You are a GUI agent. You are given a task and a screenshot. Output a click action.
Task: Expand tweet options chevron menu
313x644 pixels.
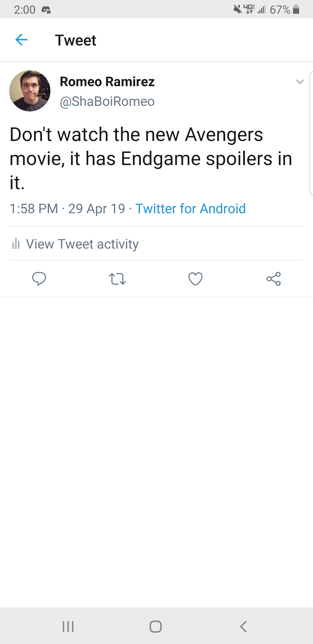coord(300,82)
